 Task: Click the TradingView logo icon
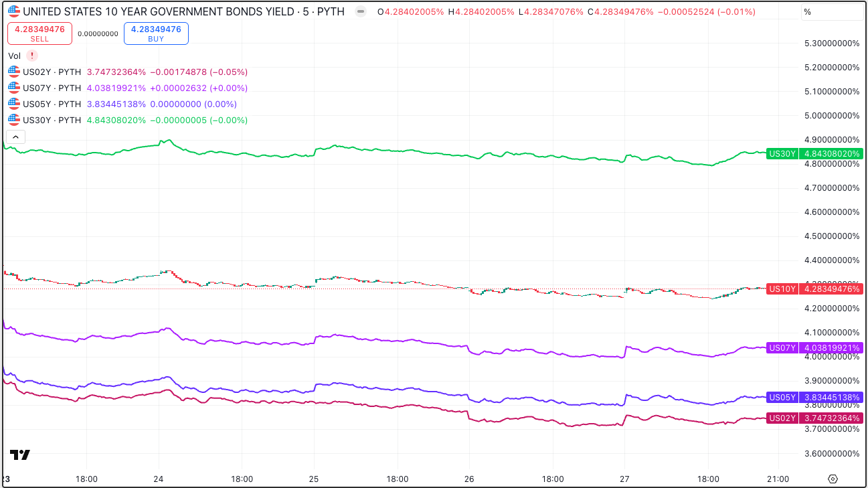point(20,455)
